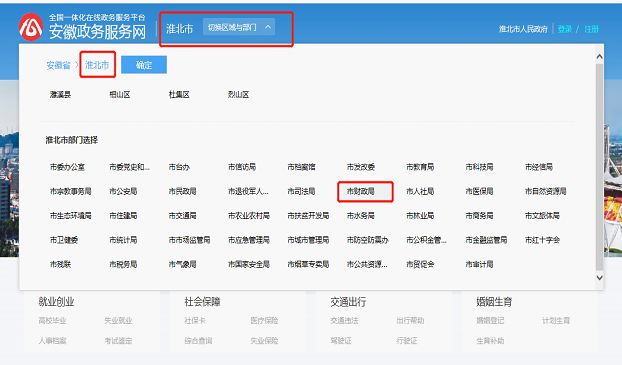Select department 市国家安全局
This screenshot has width=622, height=365.
click(249, 264)
